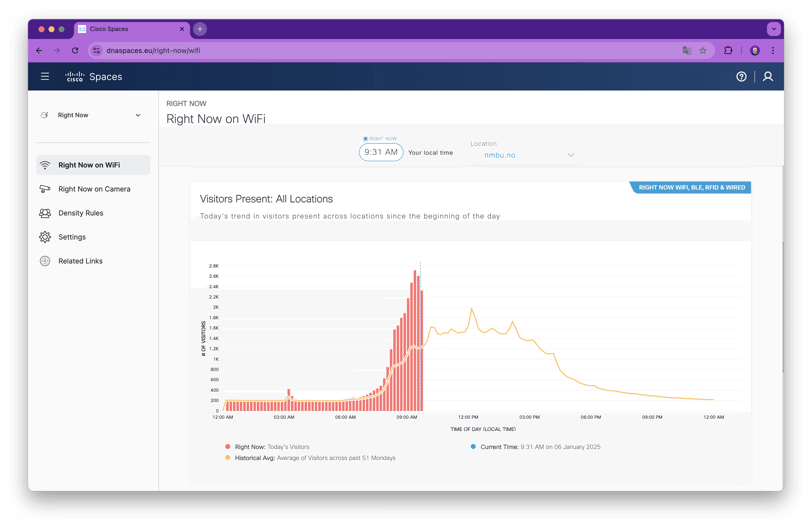This screenshot has height=528, width=812.
Task: Open the browser extensions puzzle icon
Action: [x=728, y=50]
